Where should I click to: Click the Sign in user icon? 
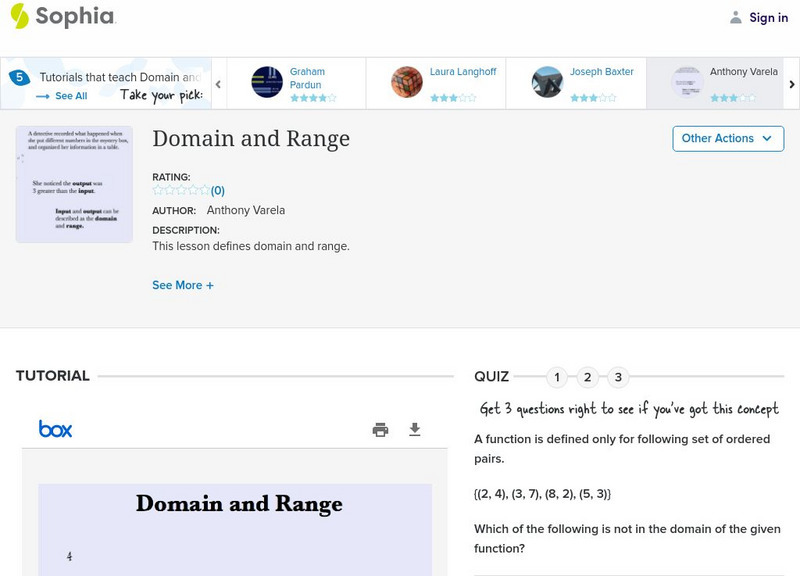point(736,17)
